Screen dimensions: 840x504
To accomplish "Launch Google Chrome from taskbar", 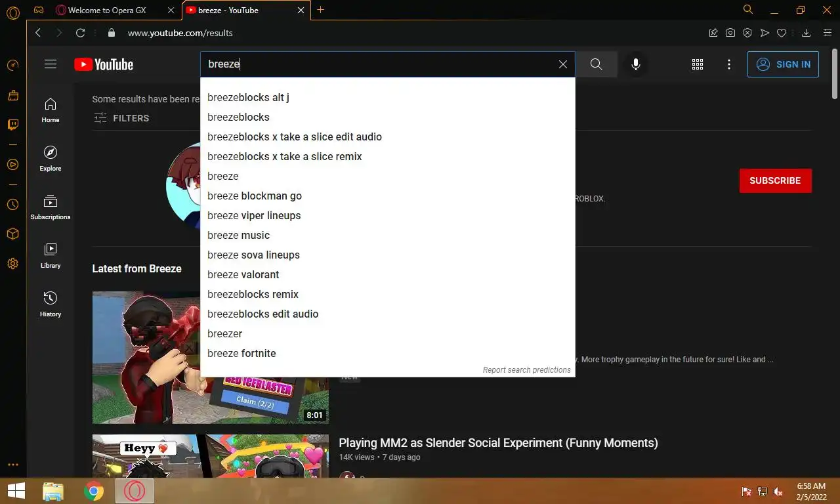I will click(x=94, y=491).
